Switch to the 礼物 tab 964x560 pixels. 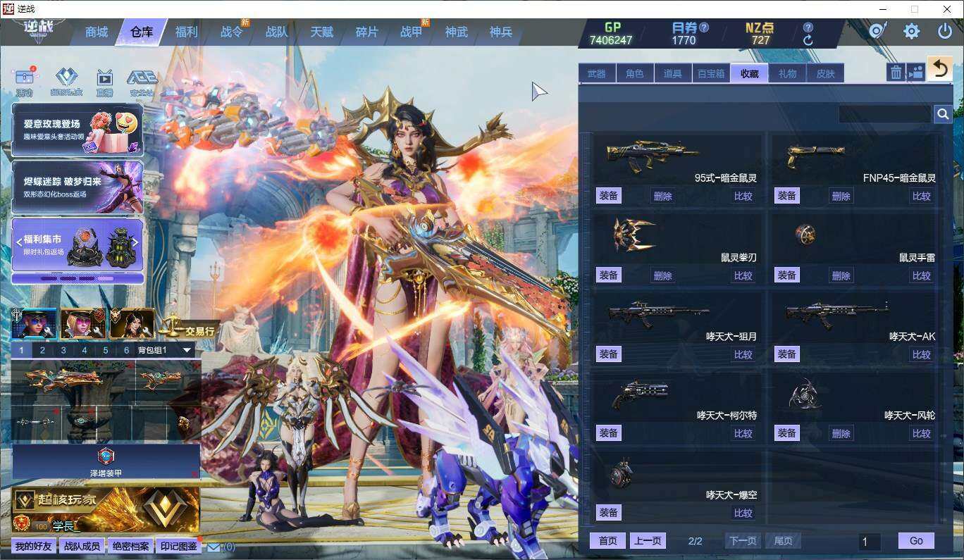[787, 73]
